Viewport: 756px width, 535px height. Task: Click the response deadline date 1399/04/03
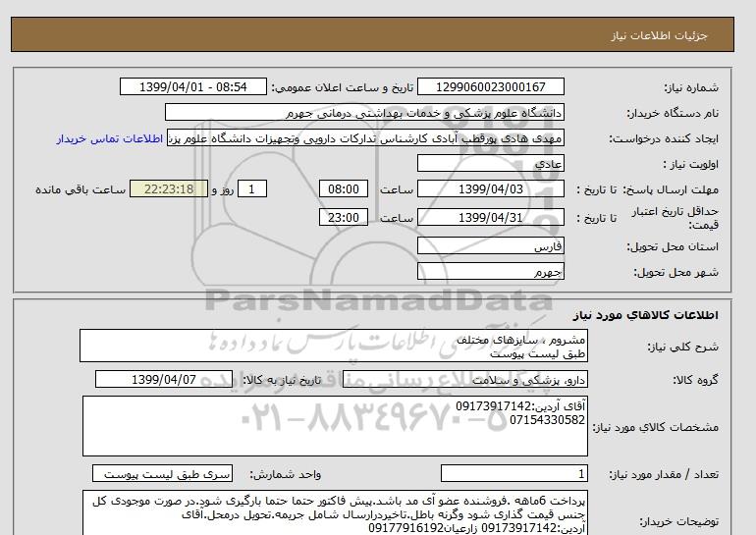coord(490,188)
